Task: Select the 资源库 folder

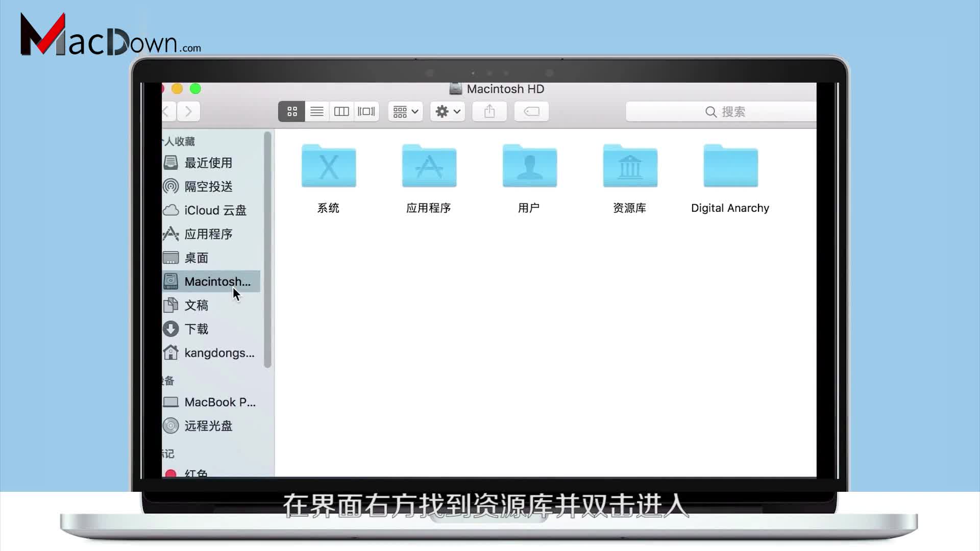Action: pyautogui.click(x=630, y=167)
